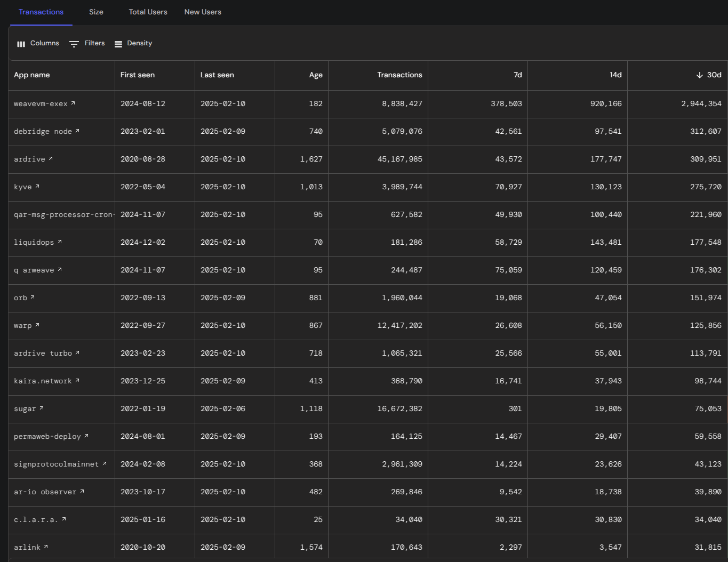Screen dimensions: 728x562
Task: Sort by First seen column header
Action: [x=138, y=75]
